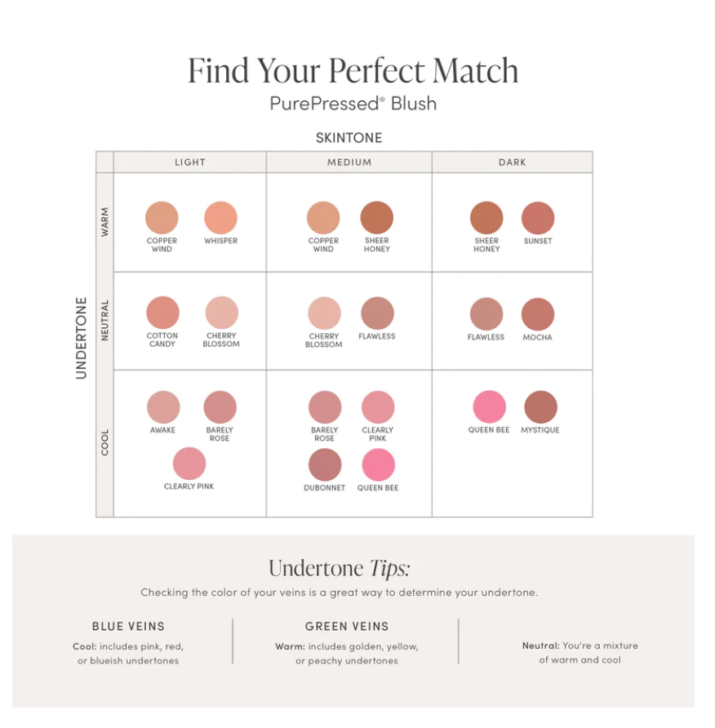
Task: Select the Sunset blush color circle
Action: (538, 218)
